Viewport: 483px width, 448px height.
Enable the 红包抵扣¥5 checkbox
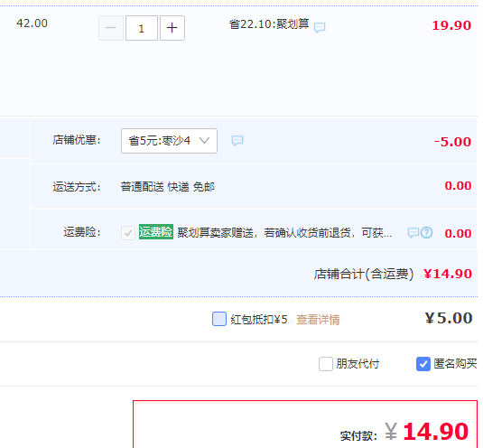[219, 319]
